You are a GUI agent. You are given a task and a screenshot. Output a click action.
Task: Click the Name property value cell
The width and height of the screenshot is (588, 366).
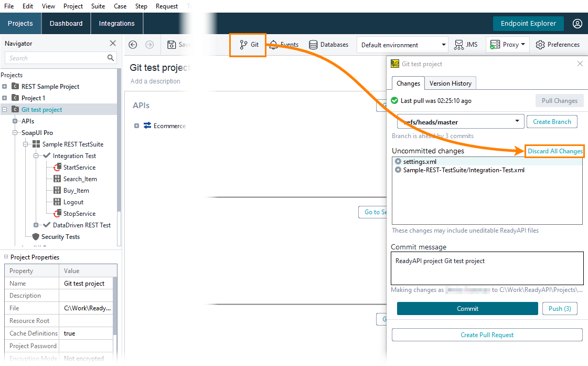click(x=86, y=284)
